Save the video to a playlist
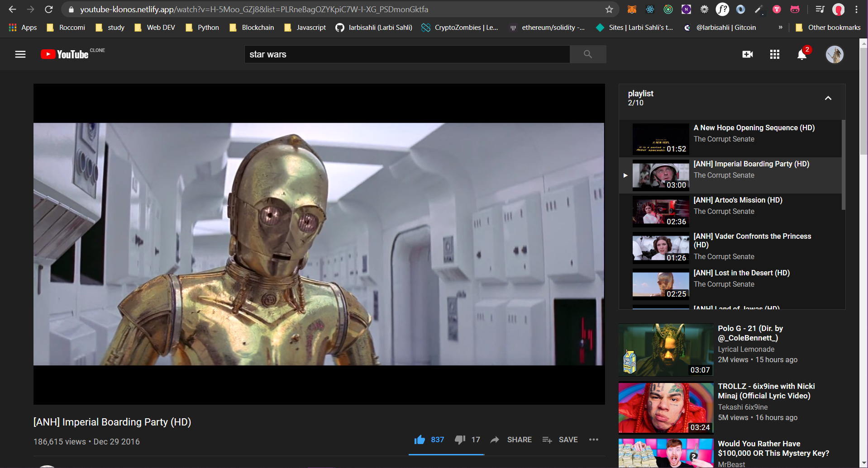This screenshot has height=468, width=868. (x=560, y=440)
